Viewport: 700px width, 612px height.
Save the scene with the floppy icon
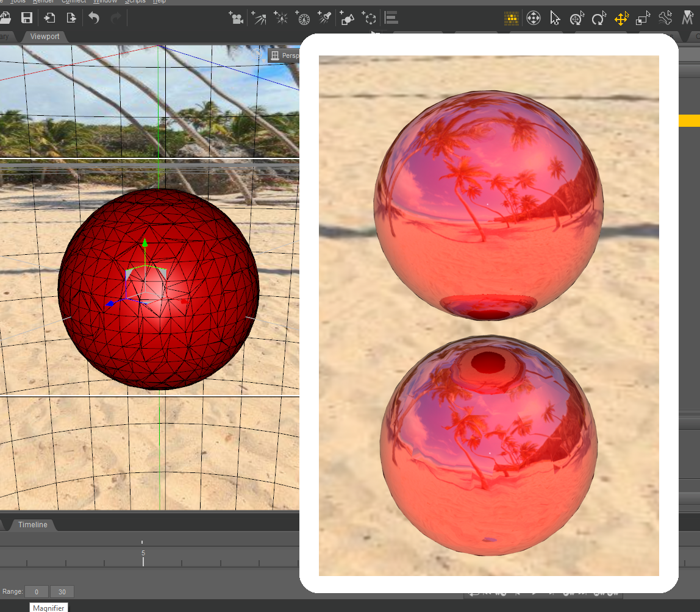27,18
